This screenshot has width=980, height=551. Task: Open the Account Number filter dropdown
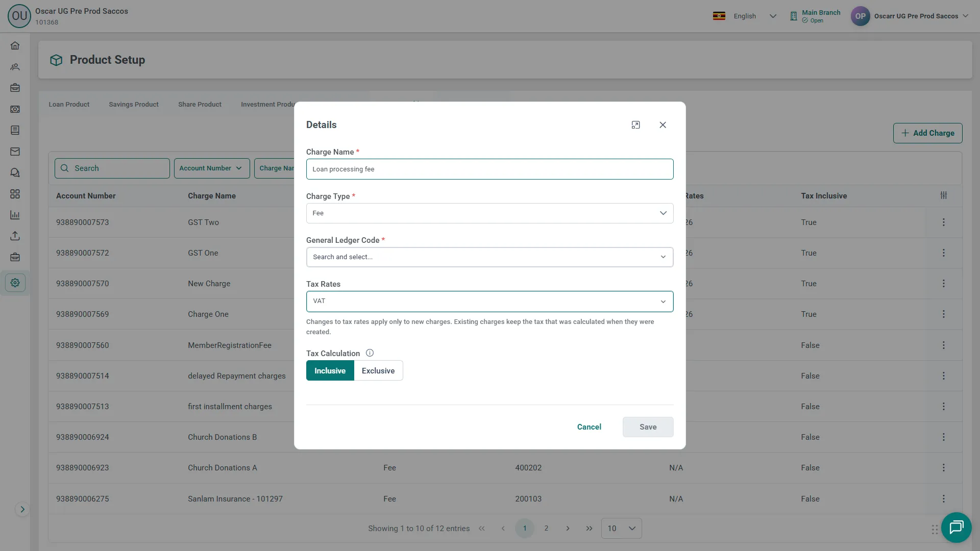coord(212,168)
